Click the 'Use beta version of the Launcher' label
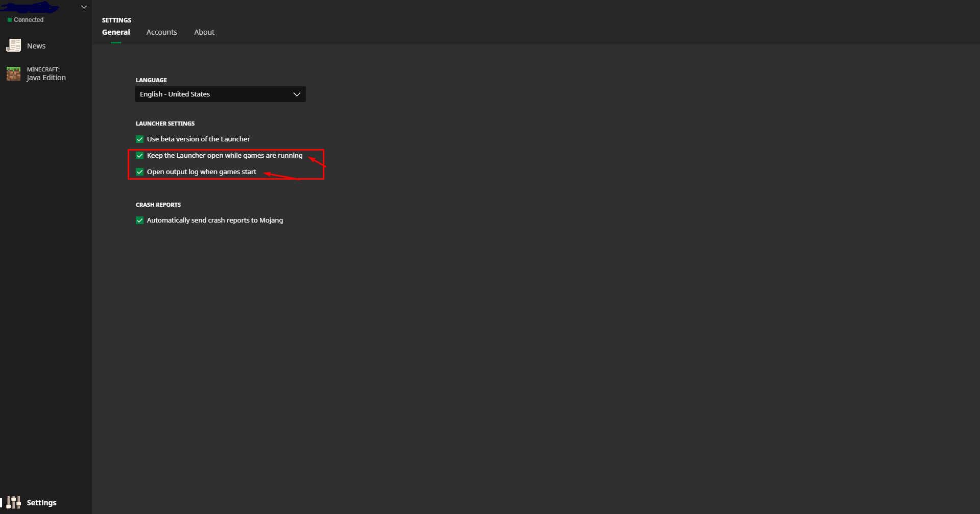Viewport: 980px width, 514px height. coord(198,139)
